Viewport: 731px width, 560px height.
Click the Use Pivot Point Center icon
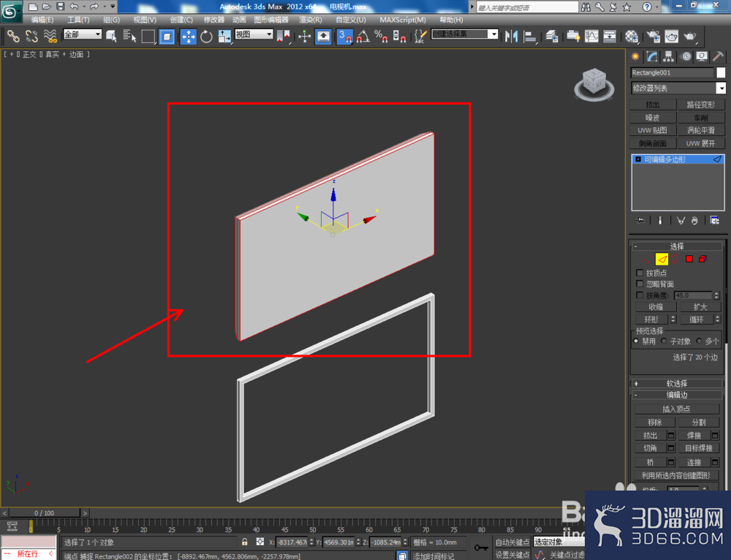(283, 36)
